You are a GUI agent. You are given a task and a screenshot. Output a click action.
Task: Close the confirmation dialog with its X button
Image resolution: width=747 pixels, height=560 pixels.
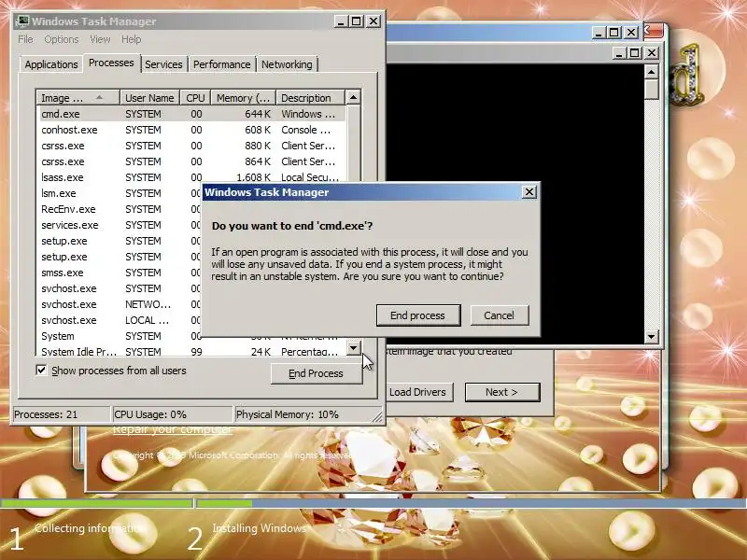[x=529, y=192]
